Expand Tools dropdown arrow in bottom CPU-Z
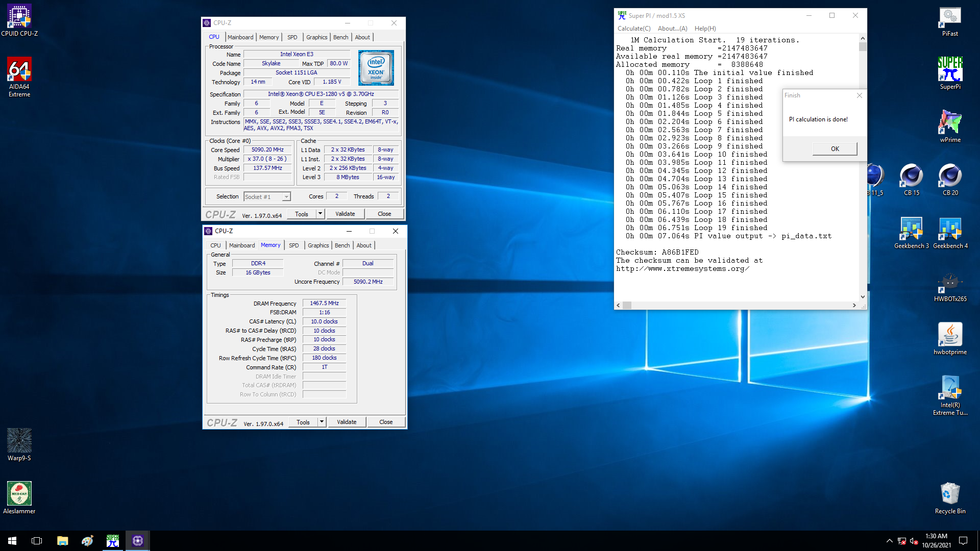Screen dimensions: 980x551 [322, 422]
